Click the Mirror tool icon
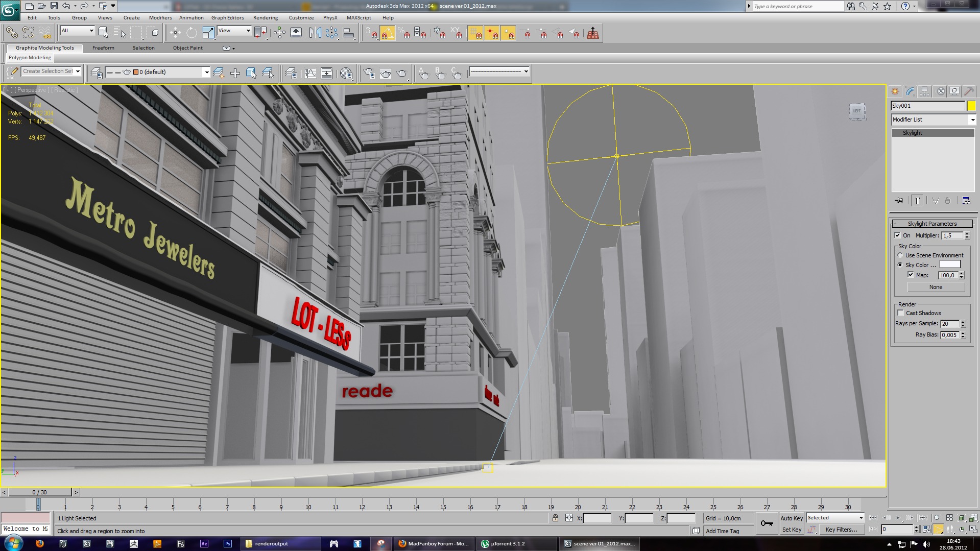The image size is (980, 551). [x=315, y=33]
